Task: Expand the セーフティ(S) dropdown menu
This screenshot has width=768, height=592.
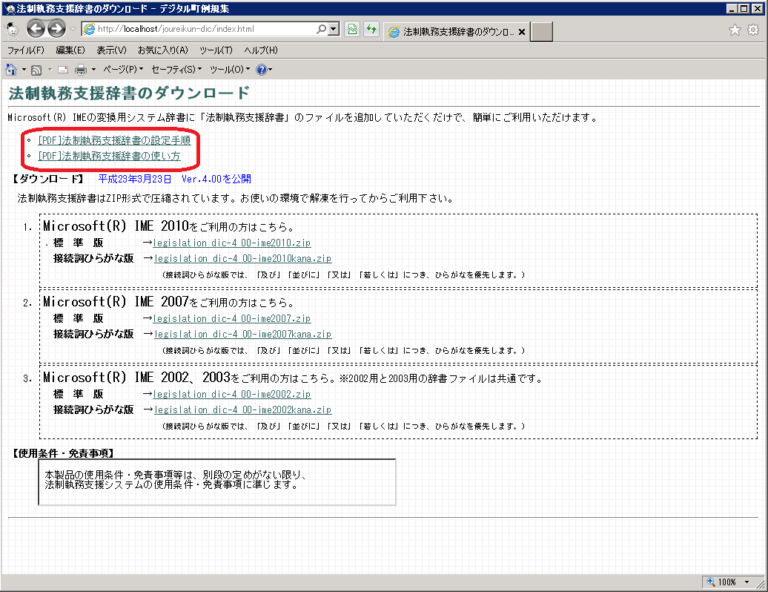Action: click(x=175, y=70)
